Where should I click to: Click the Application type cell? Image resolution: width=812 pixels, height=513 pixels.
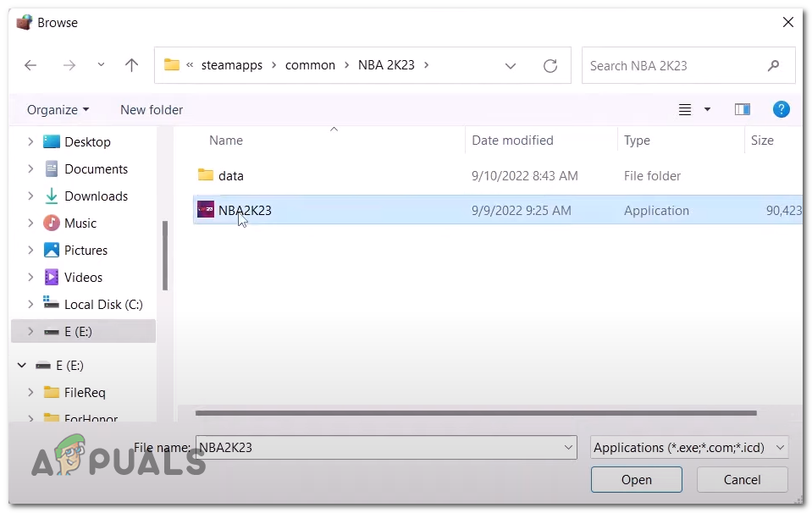pyautogui.click(x=656, y=210)
